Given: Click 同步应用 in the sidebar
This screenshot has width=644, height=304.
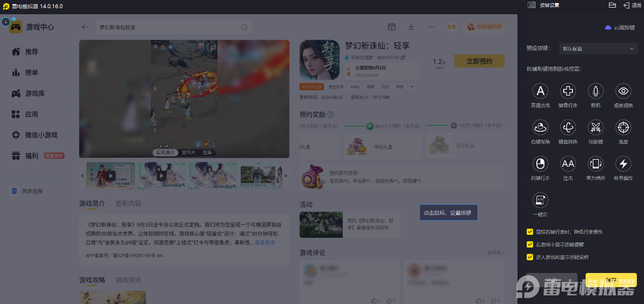Looking at the screenshot, I should [x=27, y=191].
